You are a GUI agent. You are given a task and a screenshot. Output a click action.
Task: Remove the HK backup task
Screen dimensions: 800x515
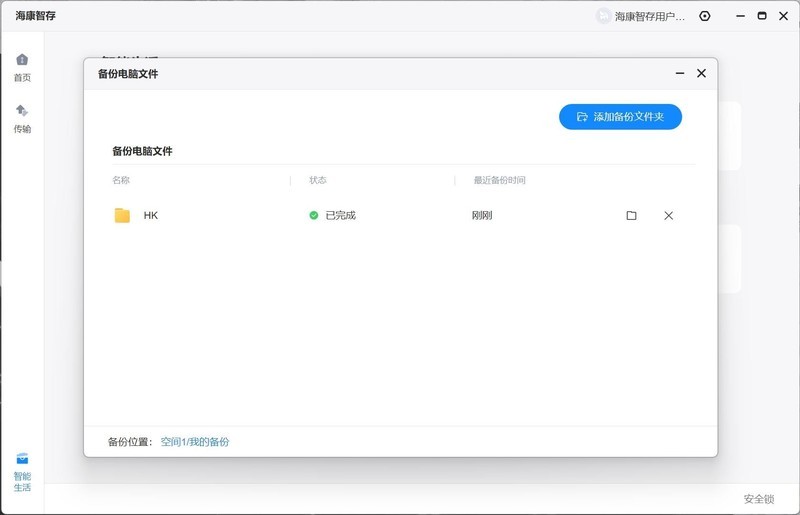tap(668, 215)
